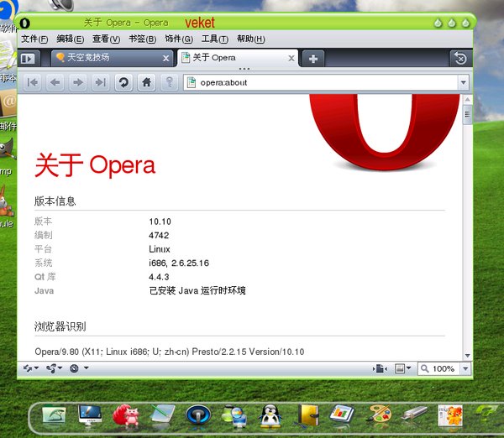
Task: Toggle the panel sidebar button
Action: [29, 58]
